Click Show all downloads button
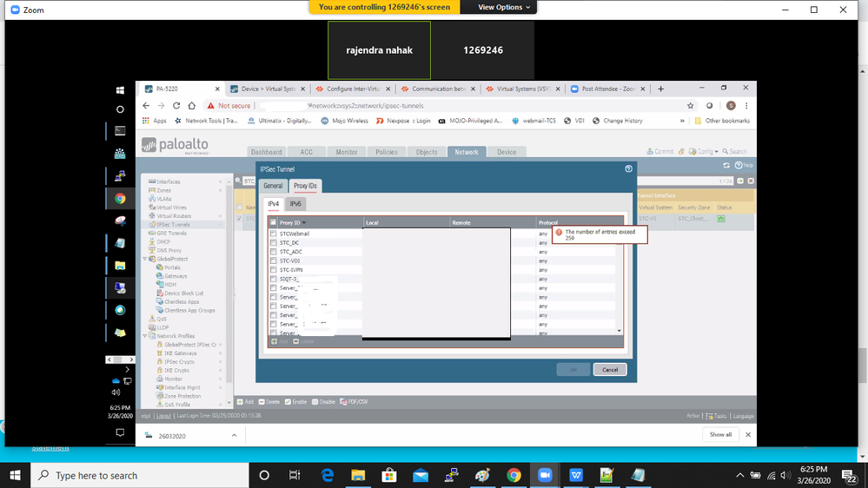868x488 pixels. (720, 434)
